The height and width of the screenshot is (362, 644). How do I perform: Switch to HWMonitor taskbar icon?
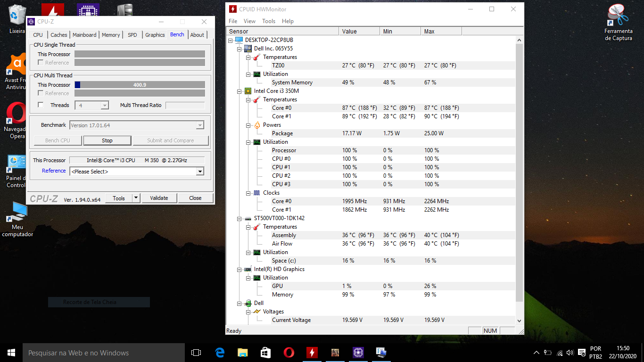tap(312, 353)
